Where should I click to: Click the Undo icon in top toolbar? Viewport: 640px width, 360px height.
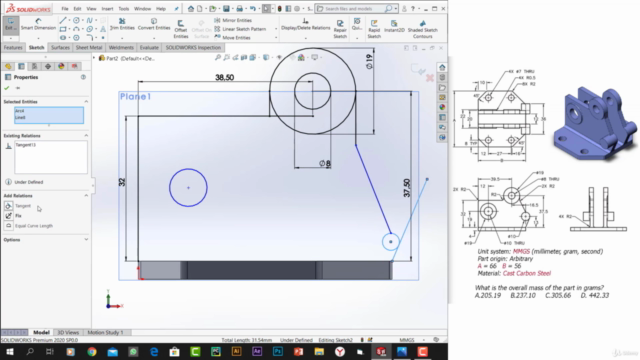coord(253,9)
